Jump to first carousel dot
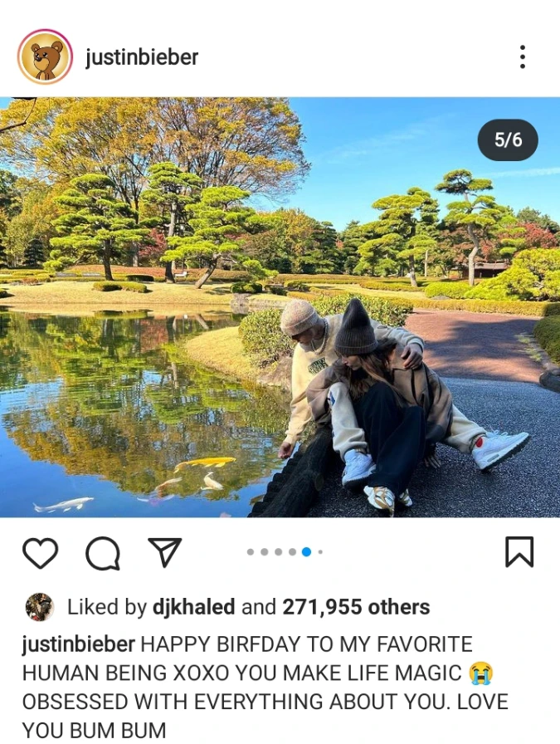Viewport: 560px width, 744px height. point(251,552)
